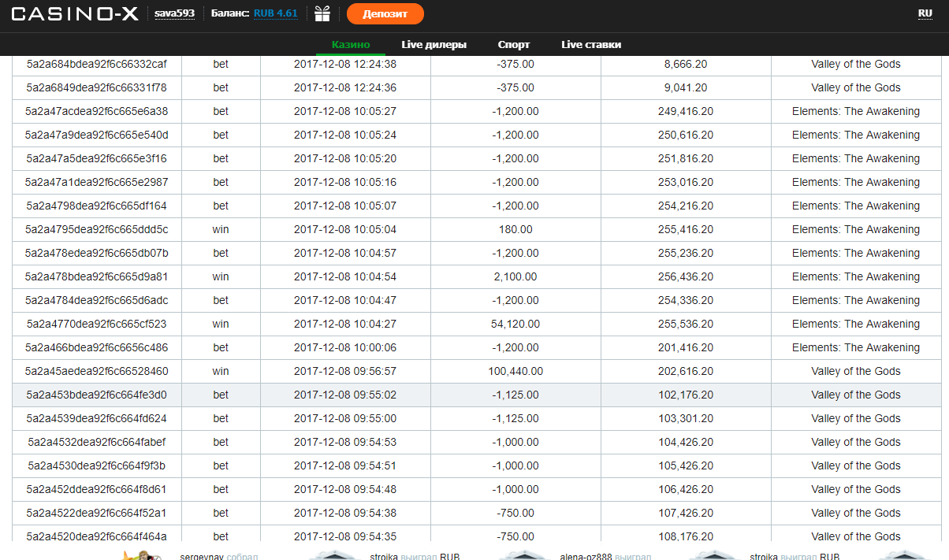949x560 pixels.
Task: Click the timestamp 2017-12-08 09:56:57
Action: click(x=345, y=371)
